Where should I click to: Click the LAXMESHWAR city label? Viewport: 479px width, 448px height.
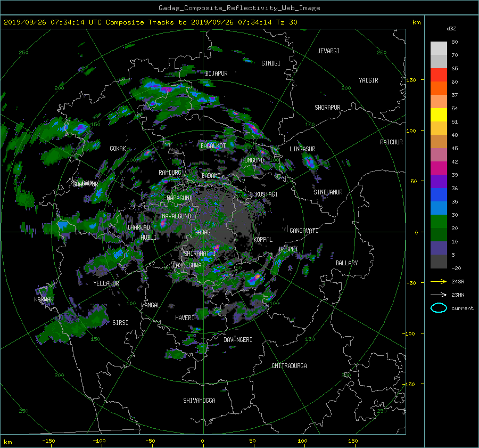pyautogui.click(x=188, y=265)
